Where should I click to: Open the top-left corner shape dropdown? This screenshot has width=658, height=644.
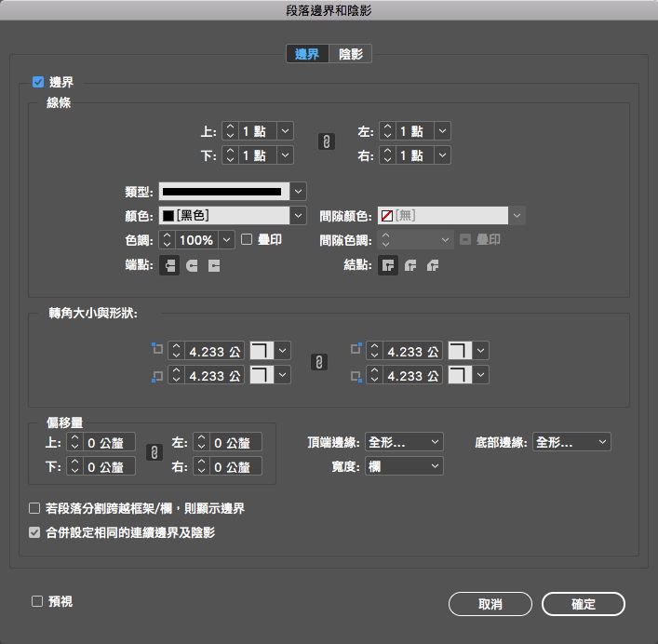coord(282,351)
